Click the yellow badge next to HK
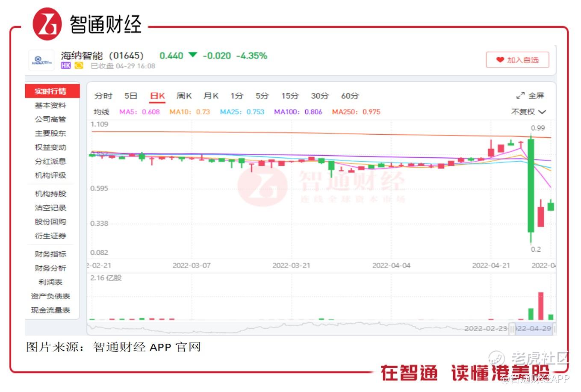 (x=79, y=65)
